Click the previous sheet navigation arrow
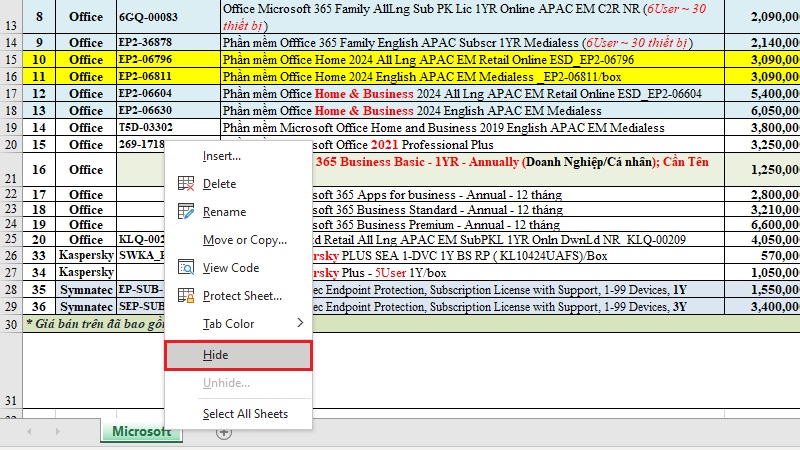The image size is (800, 450). coord(29,432)
